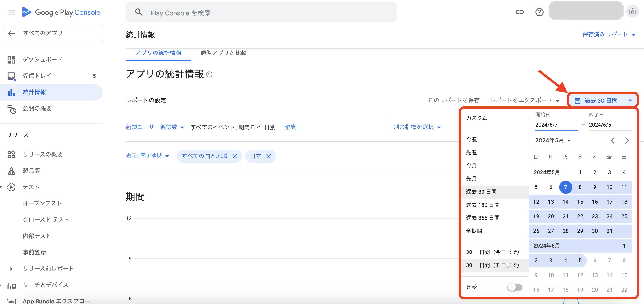This screenshot has width=644, height=304.
Task: Select 過去 365 日間 option
Action: pos(495,218)
